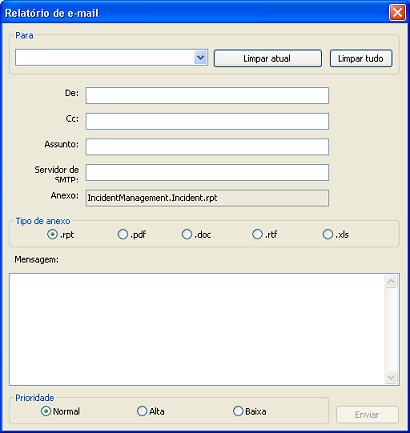Click the Servidor de SMTP field
This screenshot has width=410, height=433.
207,173
